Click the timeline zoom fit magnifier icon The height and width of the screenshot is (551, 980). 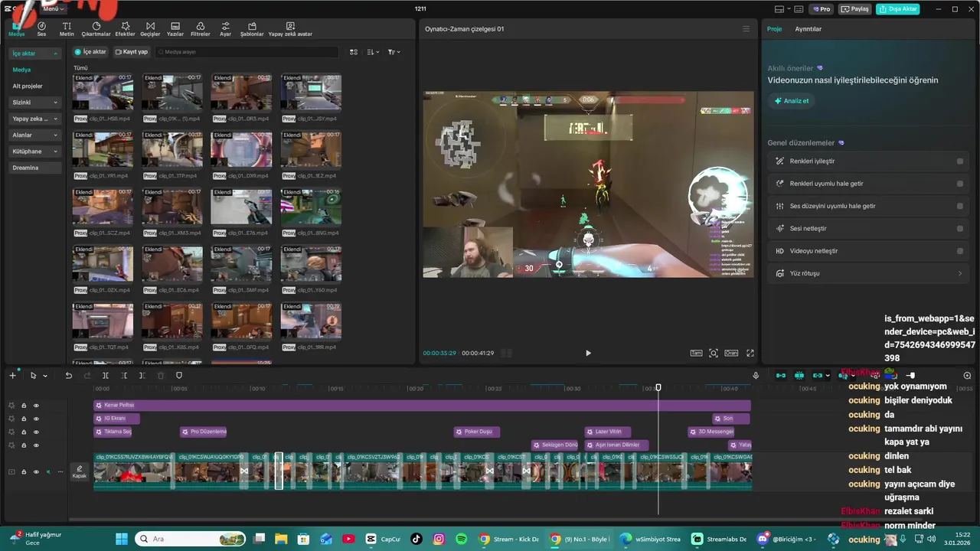coord(967,376)
